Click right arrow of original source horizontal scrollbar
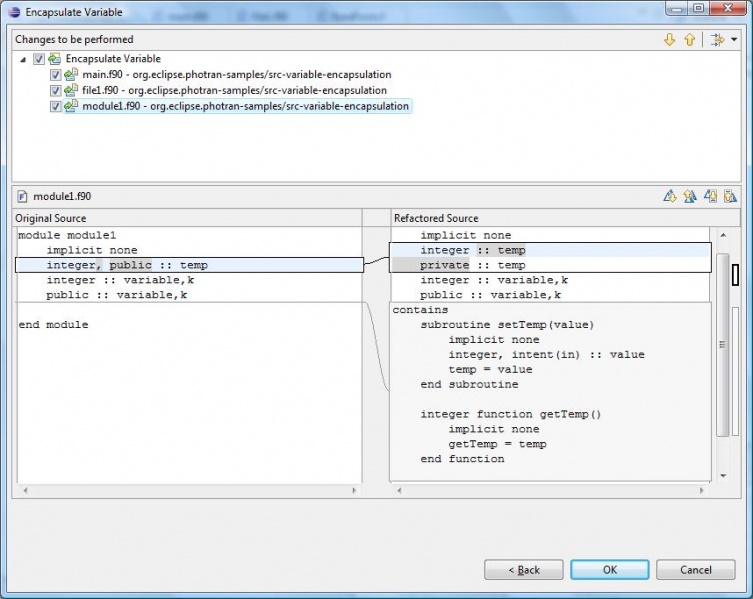Screen dimensions: 753x599 pyautogui.click(x=354, y=490)
